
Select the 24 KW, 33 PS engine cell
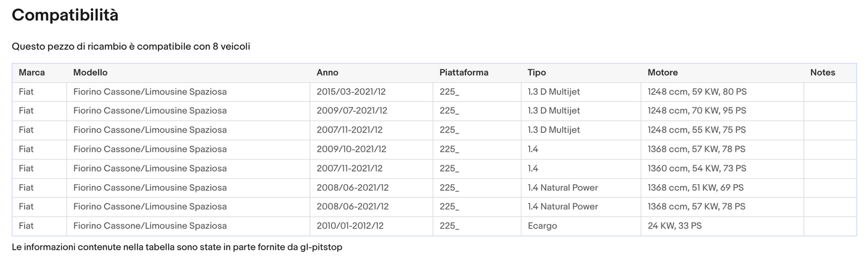point(675,226)
